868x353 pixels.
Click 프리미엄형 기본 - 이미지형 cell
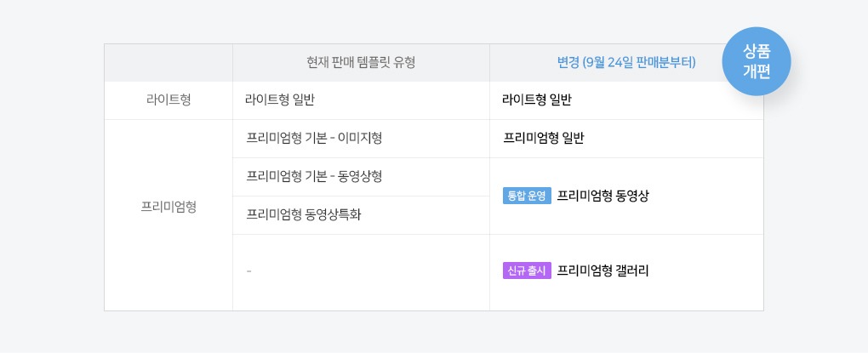coord(314,139)
